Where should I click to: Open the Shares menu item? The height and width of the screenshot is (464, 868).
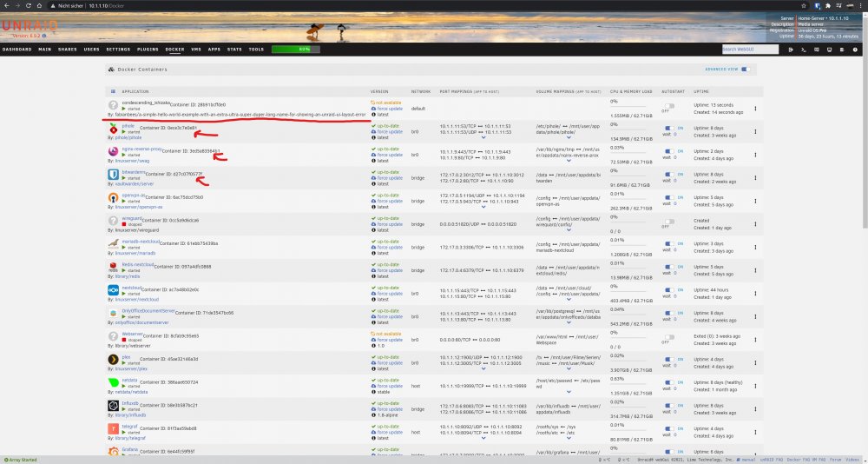point(68,50)
